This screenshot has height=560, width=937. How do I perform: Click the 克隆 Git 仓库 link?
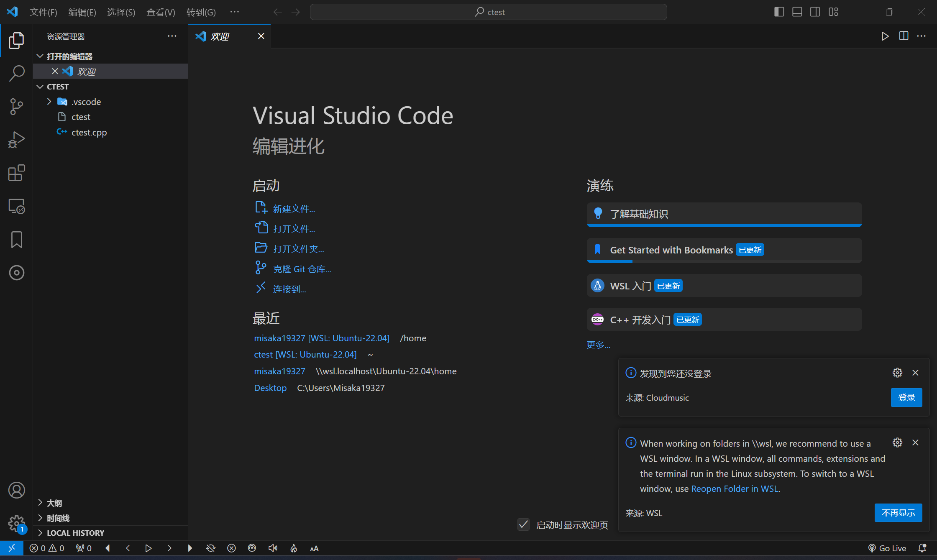[302, 269]
